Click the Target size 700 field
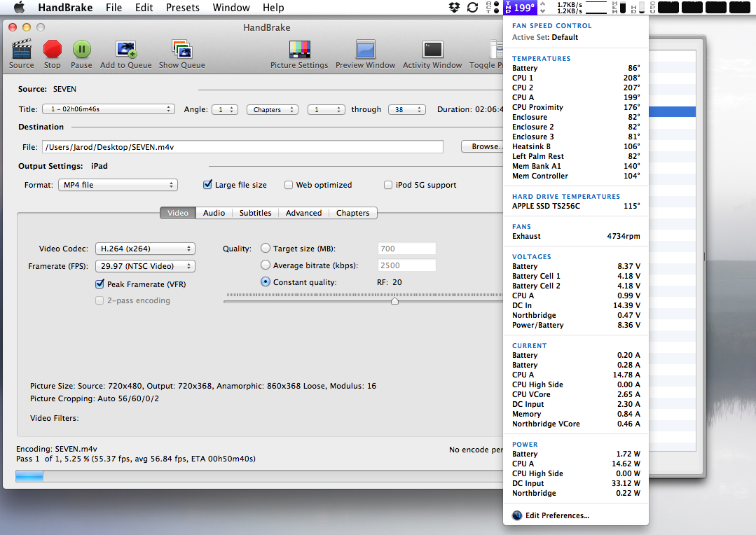The image size is (756, 535). [406, 249]
